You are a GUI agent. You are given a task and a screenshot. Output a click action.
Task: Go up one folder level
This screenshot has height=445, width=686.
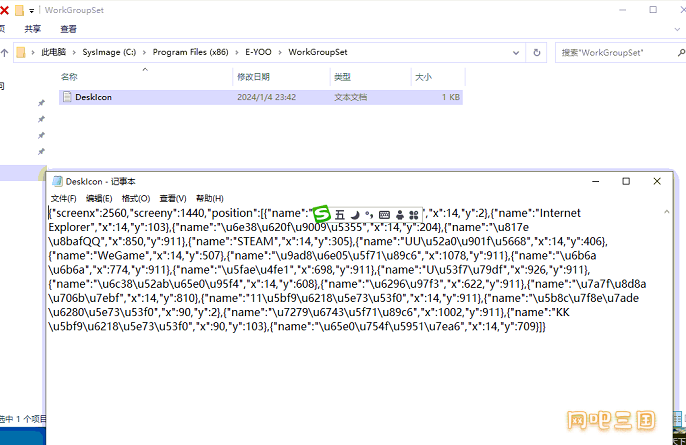pos(4,53)
